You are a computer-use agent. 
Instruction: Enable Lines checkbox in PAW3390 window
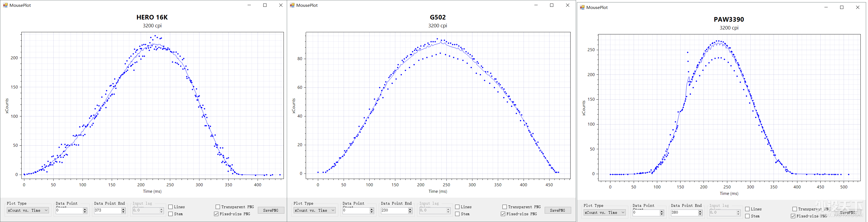coord(747,209)
